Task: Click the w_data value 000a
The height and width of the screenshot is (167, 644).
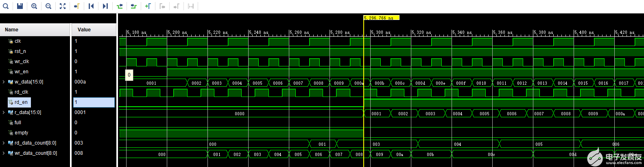Action: [80, 82]
